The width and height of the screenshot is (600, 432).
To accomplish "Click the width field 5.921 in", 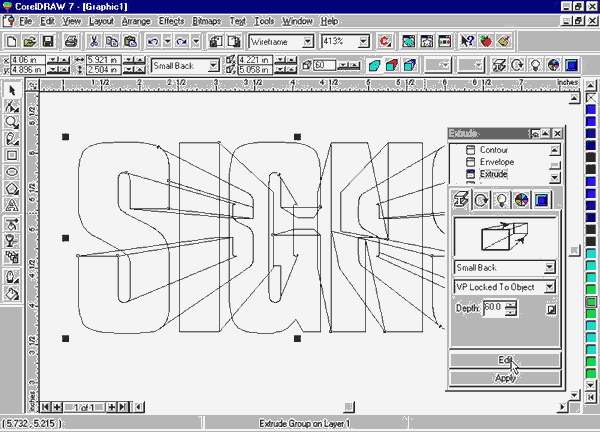I will [x=103, y=60].
